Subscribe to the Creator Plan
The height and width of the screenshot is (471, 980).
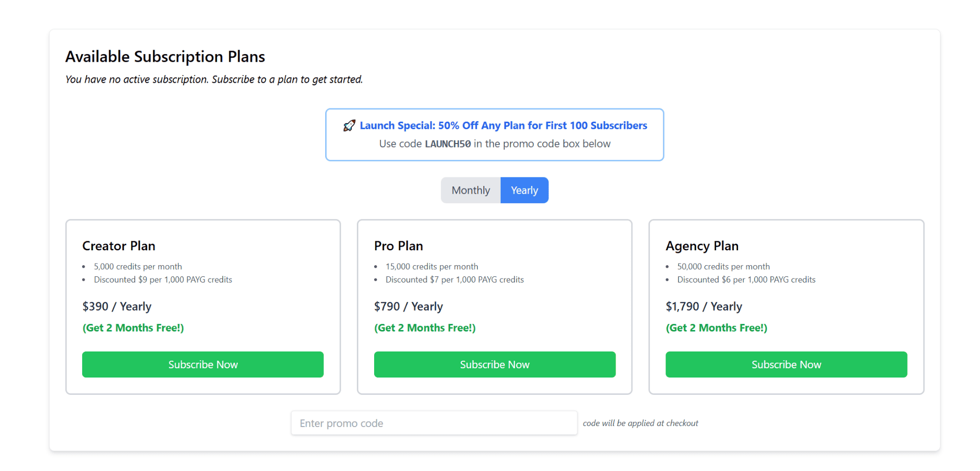203,365
